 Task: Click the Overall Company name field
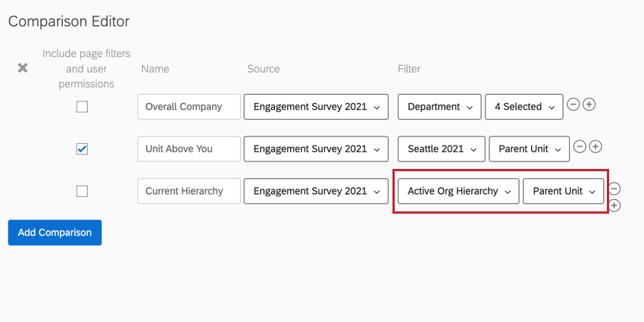189,107
